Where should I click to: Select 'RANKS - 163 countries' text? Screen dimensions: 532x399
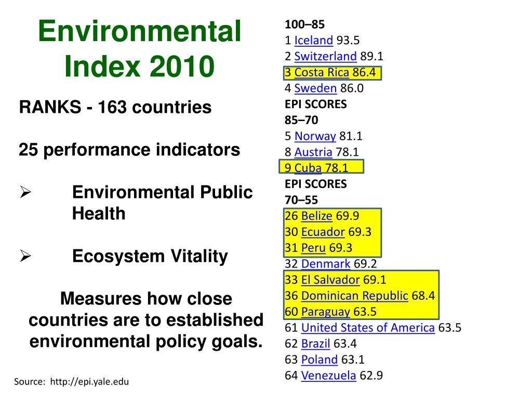115,107
